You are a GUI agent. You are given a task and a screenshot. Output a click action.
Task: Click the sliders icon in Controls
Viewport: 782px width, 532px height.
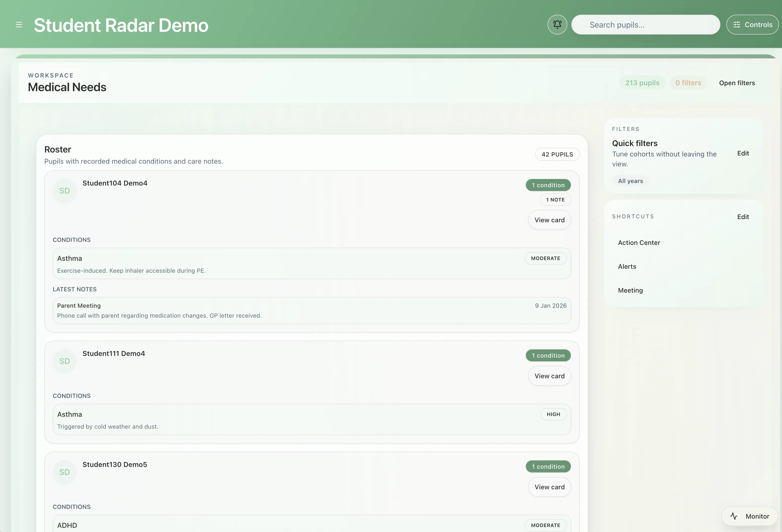click(737, 25)
